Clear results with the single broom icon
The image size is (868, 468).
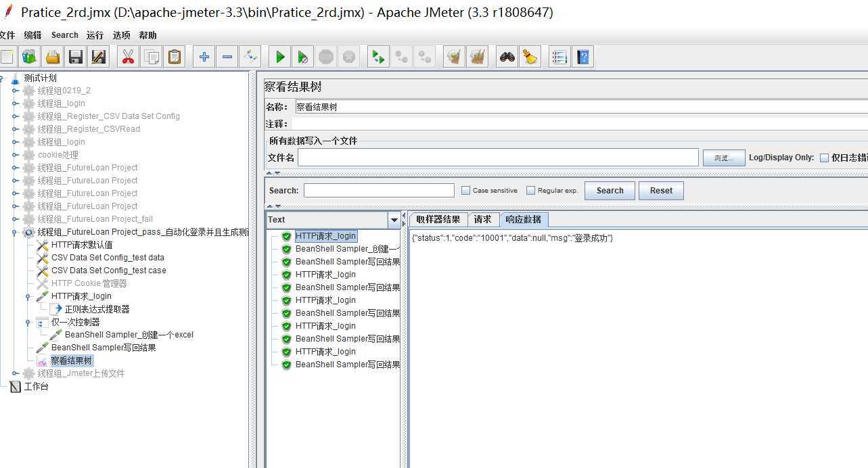pyautogui.click(x=454, y=57)
